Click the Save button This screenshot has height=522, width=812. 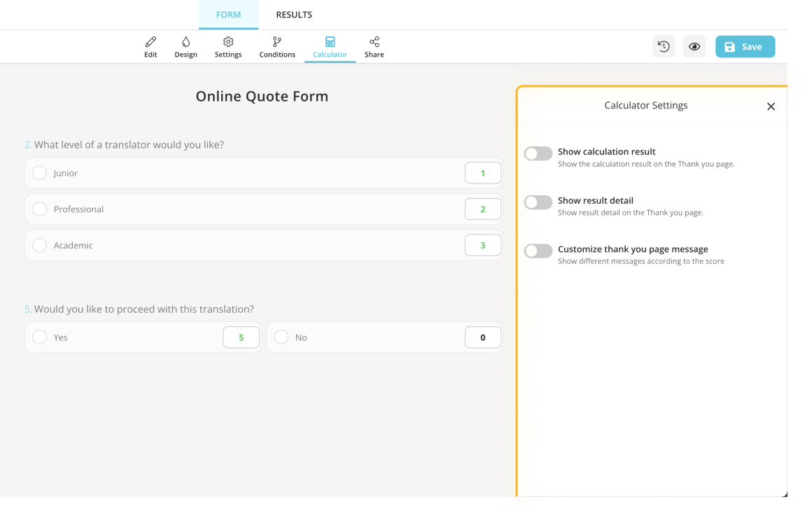pos(745,47)
